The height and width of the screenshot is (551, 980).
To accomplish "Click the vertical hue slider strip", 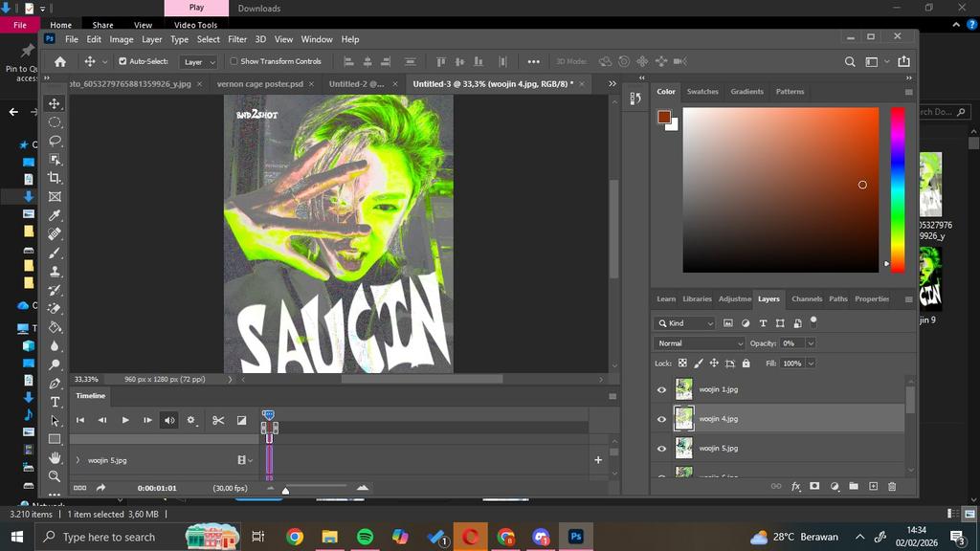I will pyautogui.click(x=898, y=190).
